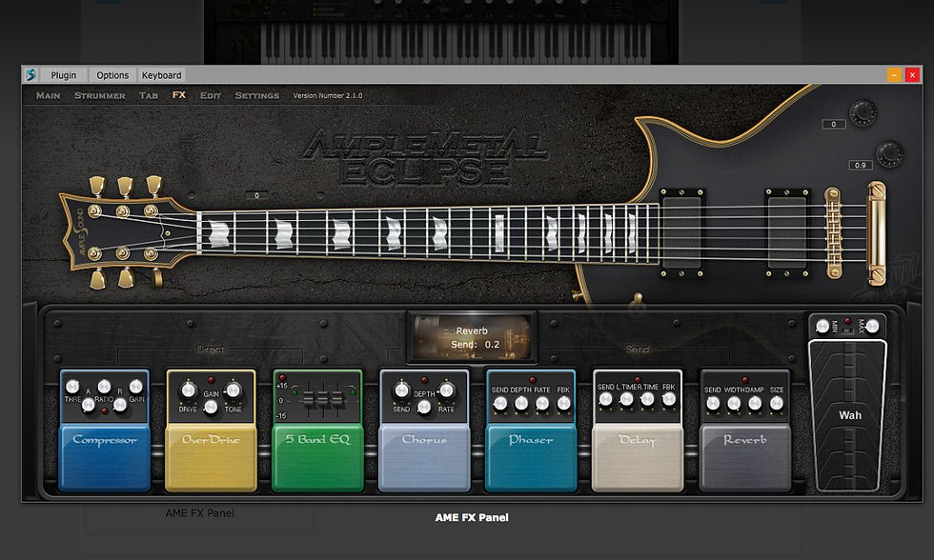This screenshot has height=560, width=934.
Task: Click the middle EQ band fader
Action: pyautogui.click(x=323, y=399)
